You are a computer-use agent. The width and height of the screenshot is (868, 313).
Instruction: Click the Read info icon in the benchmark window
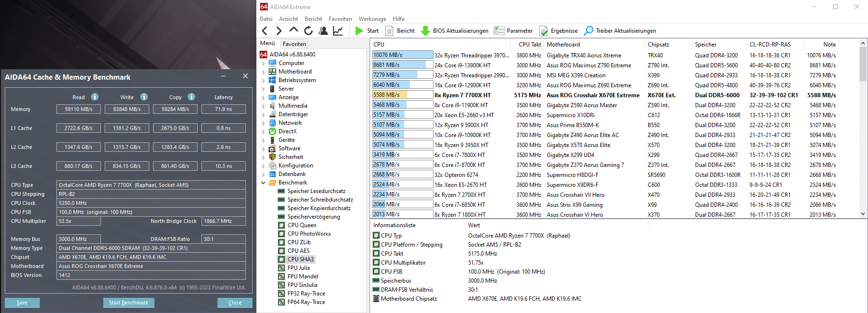pos(95,97)
